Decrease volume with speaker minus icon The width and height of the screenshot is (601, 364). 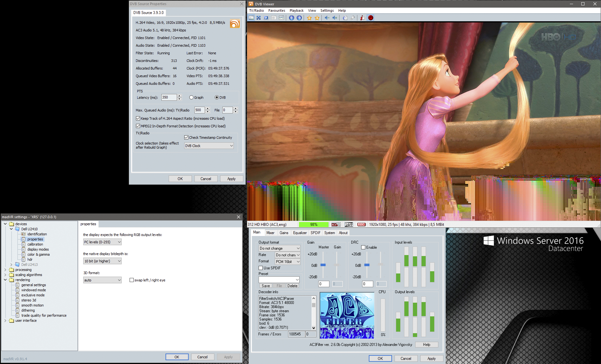pyautogui.click(x=327, y=18)
